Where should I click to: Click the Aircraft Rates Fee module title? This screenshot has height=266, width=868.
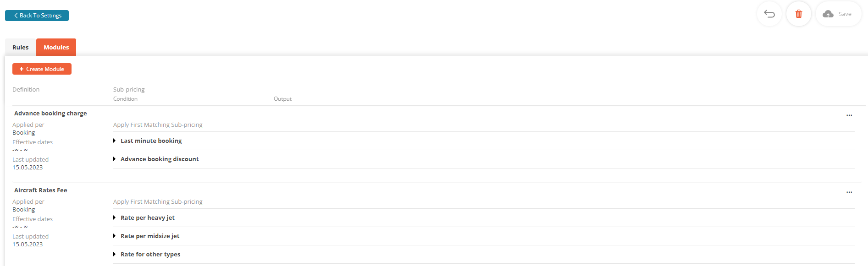coord(41,190)
